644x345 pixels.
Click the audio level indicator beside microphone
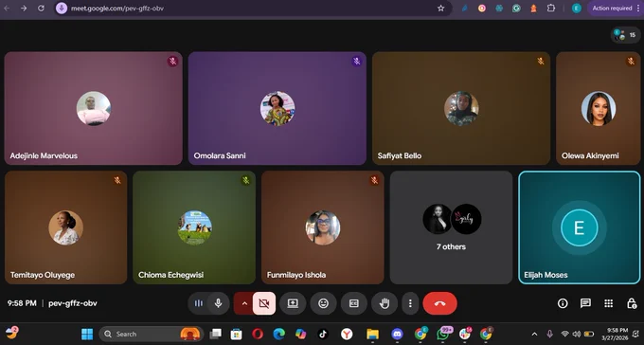tap(198, 303)
